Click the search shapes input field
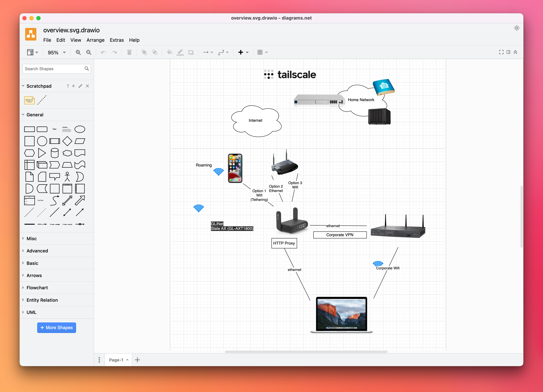The image size is (543, 392). 54,69
